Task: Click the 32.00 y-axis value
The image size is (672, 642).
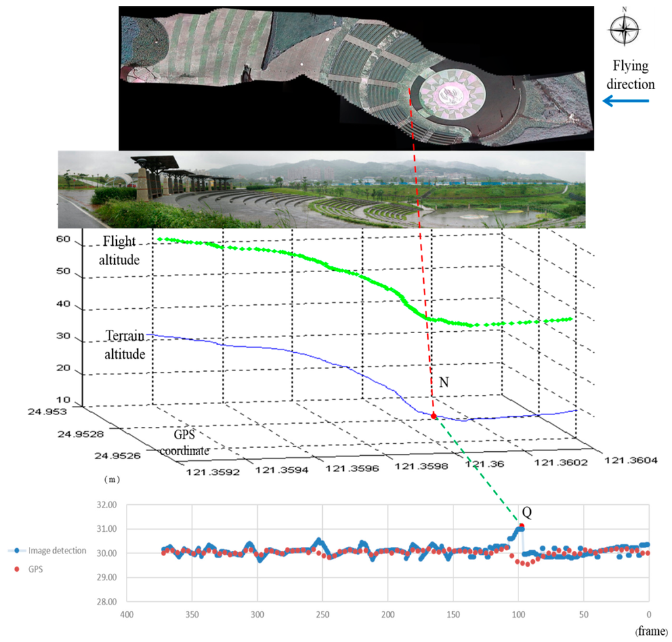Action: click(x=106, y=505)
